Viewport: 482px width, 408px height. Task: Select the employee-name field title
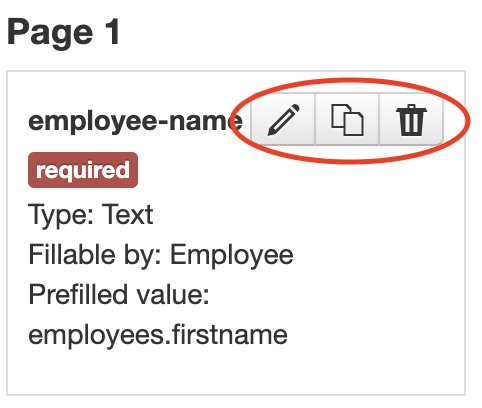[x=136, y=121]
